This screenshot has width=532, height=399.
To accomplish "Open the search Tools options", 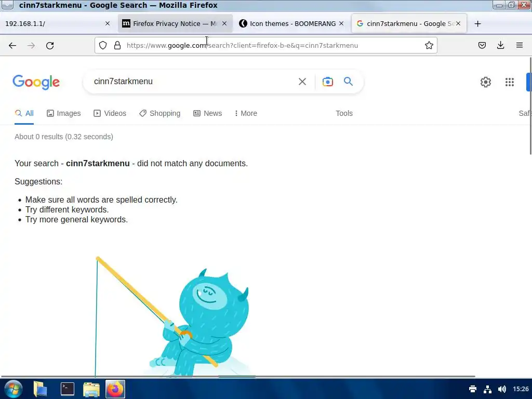I will point(344,113).
